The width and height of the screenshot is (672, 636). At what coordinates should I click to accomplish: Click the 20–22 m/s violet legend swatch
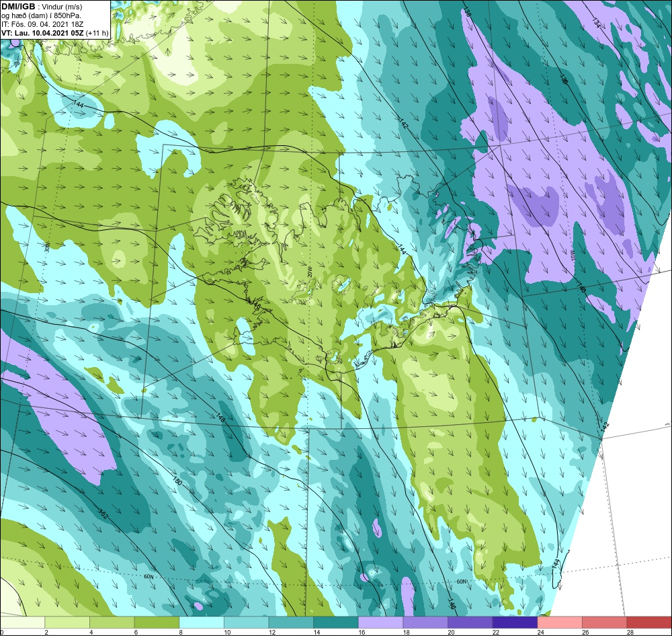click(x=470, y=623)
